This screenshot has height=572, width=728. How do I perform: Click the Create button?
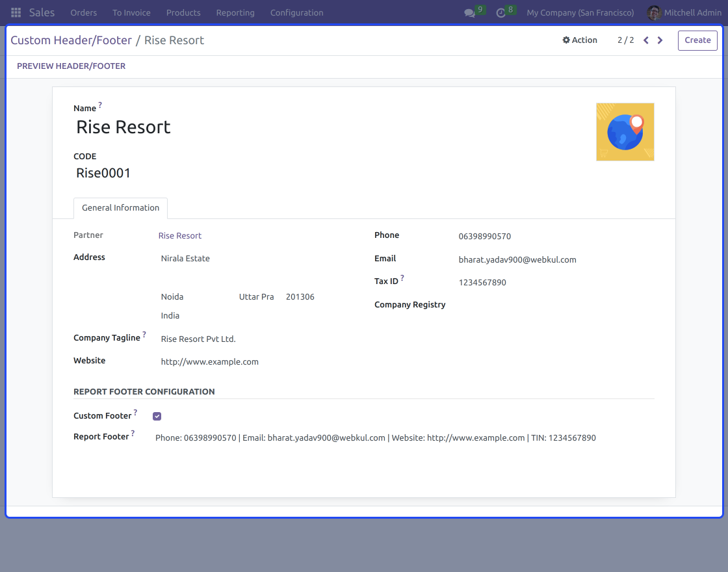pyautogui.click(x=697, y=40)
